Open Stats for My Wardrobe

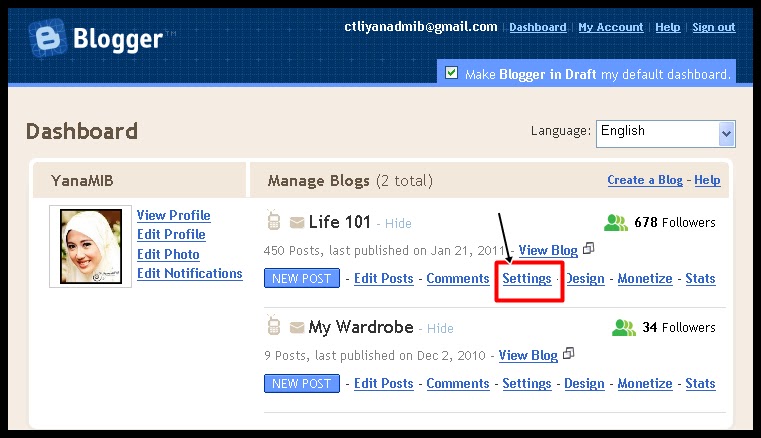(700, 384)
